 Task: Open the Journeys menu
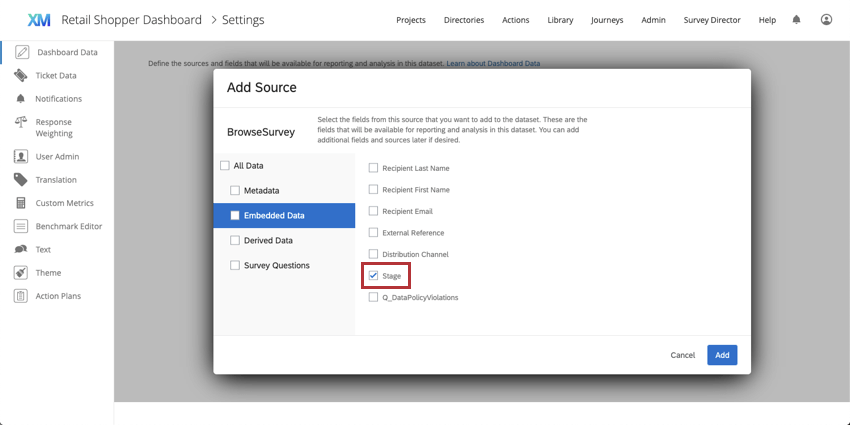(x=607, y=20)
